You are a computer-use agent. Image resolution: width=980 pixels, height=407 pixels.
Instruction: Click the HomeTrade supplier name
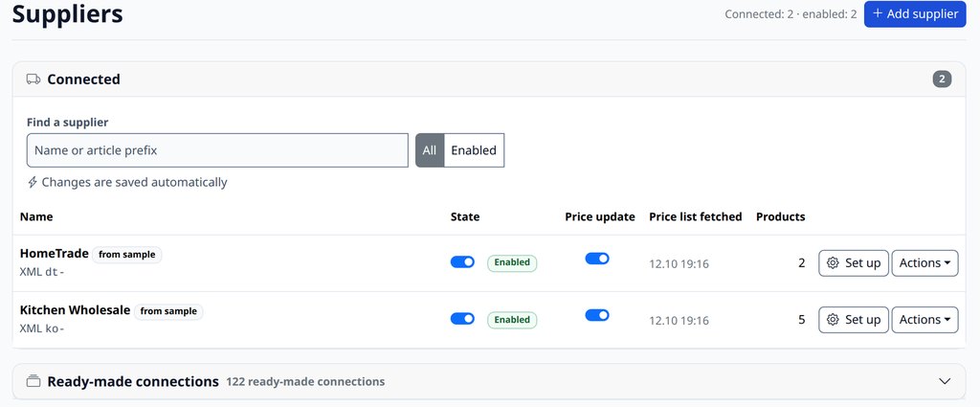(x=55, y=254)
